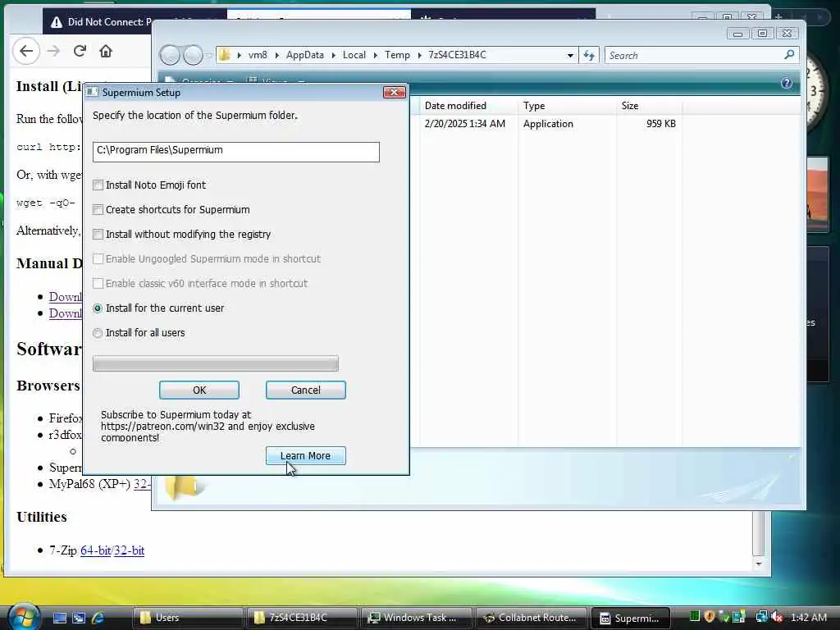The width and height of the screenshot is (840, 630).
Task: Click the network tray icon
Action: coord(761,617)
